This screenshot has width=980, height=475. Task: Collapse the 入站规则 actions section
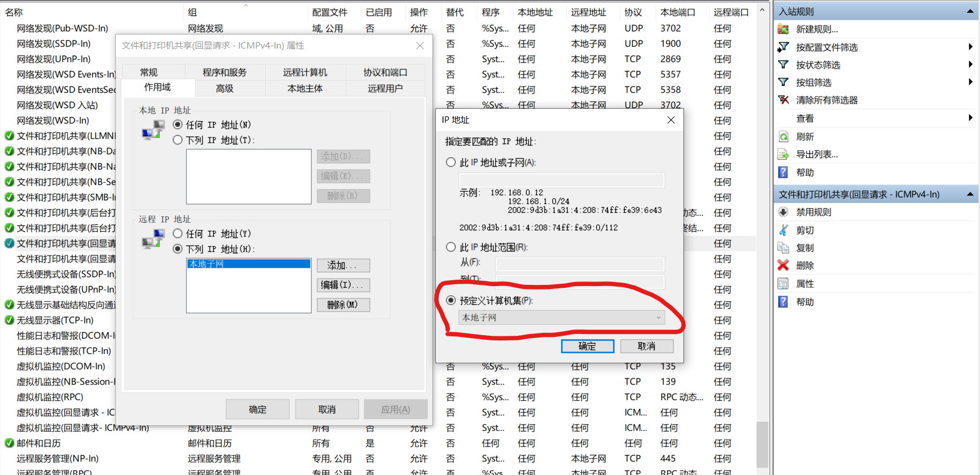click(970, 12)
